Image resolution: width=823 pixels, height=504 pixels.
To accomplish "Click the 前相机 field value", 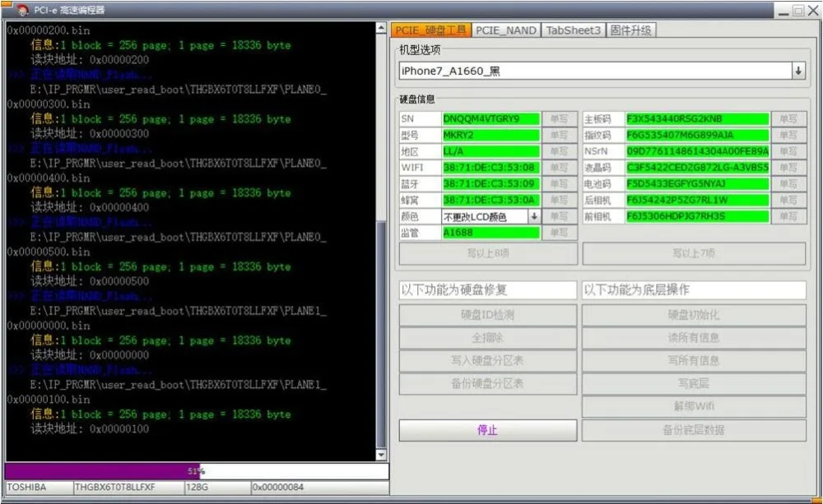I will coord(698,216).
